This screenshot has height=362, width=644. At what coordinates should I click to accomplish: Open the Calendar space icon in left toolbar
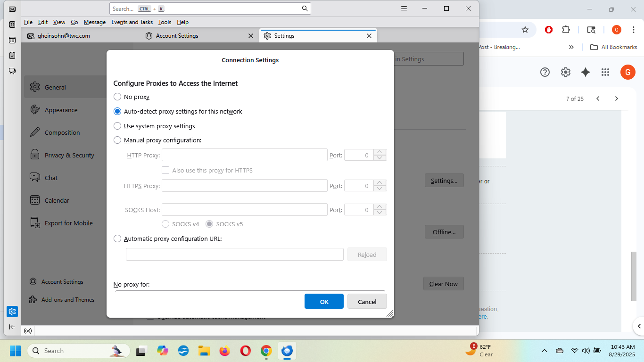12,40
